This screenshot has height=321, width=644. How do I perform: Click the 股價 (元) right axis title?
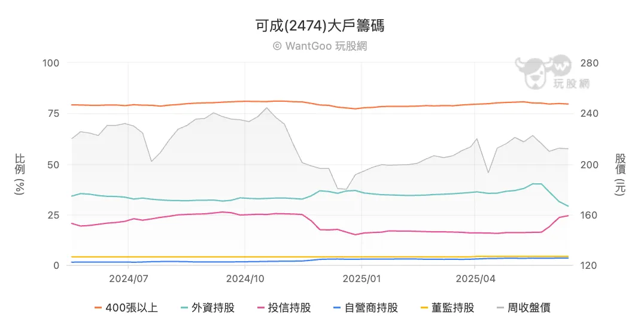pos(620,174)
